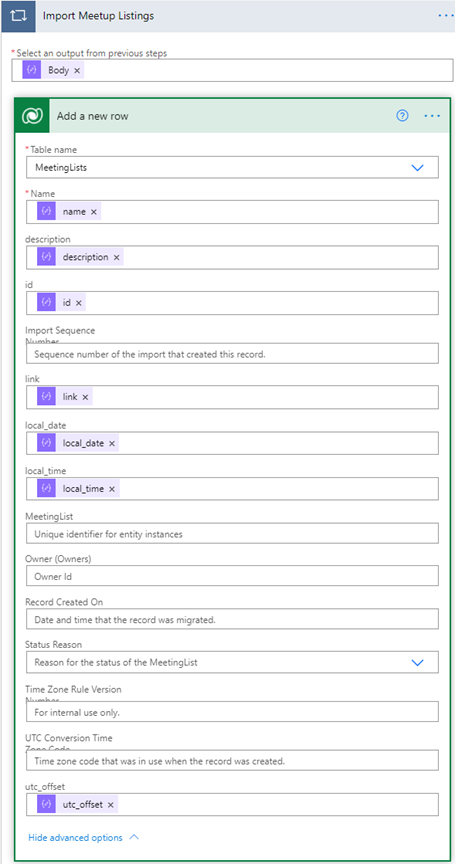Click the Record Created On field
This screenshot has width=455, height=864.
(x=232, y=619)
